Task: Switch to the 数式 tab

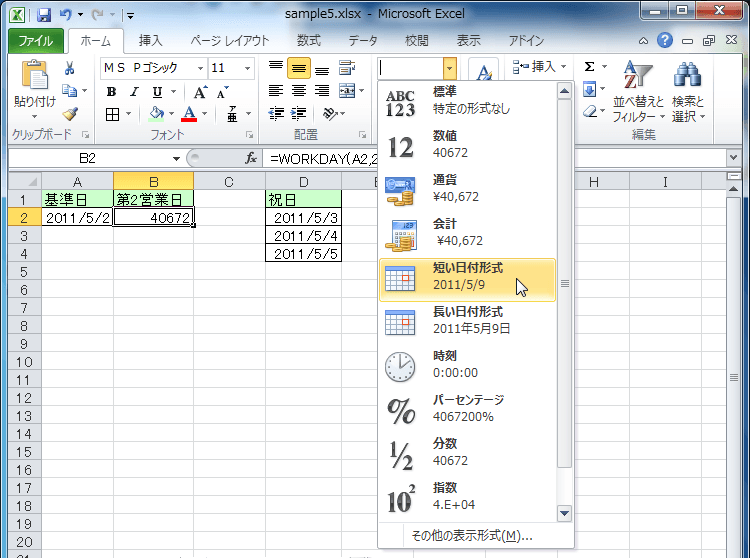Action: pos(309,41)
